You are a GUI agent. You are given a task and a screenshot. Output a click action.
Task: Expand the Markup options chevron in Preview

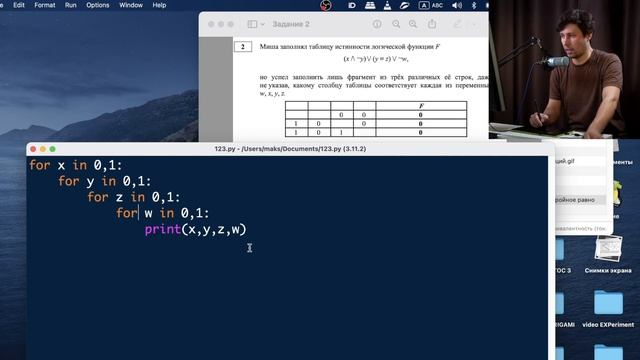coord(474,24)
